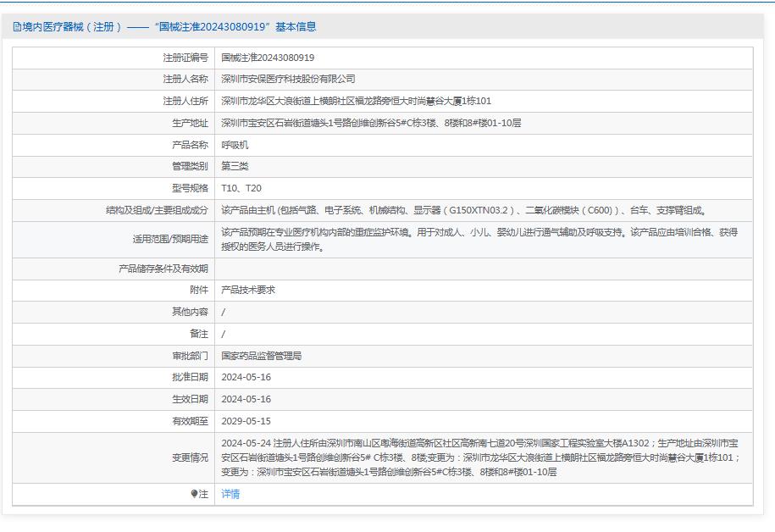Viewport: 775px width, 532px height.
Task: Select the product name 呼吸机
Action: [235, 145]
